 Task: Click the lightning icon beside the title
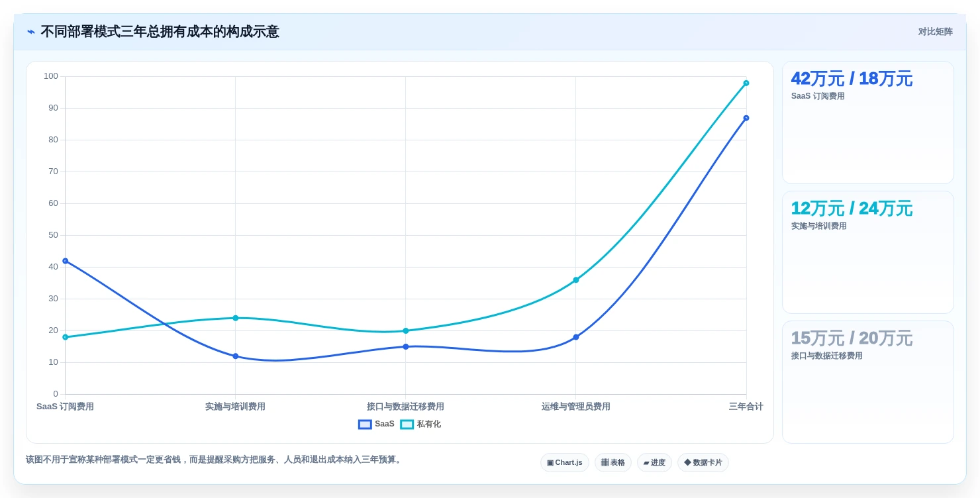[31, 32]
